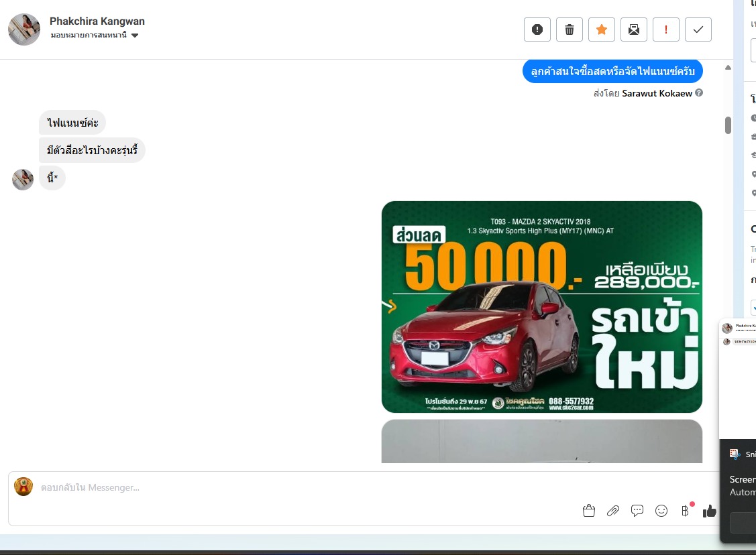Open the baht payment request icon
Screen dimensions: 756x555
686,511
